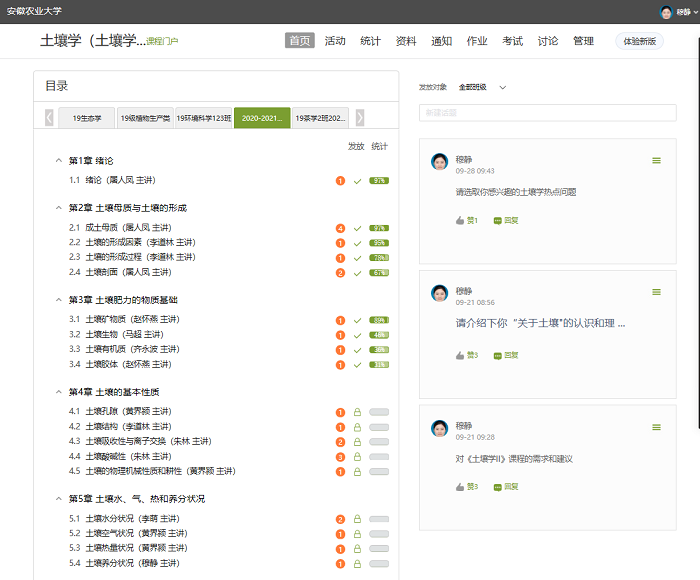Image resolution: width=700 pixels, height=580 pixels.
Task: Click the orange badge beside 4.4 土壤酸碱性
Action: tap(341, 456)
